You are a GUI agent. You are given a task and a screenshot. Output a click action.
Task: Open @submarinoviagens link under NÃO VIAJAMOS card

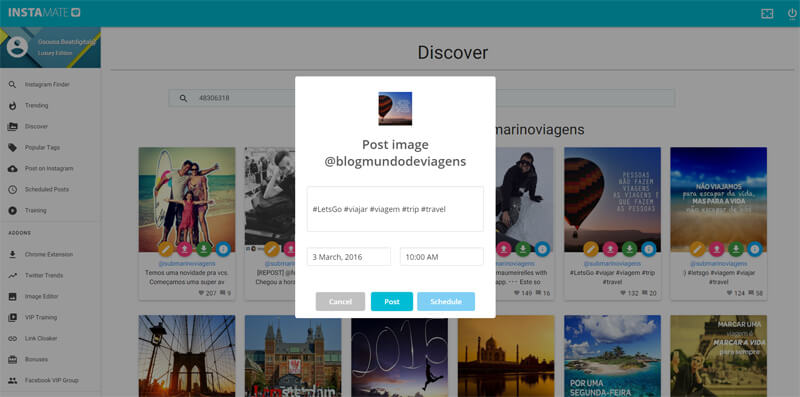click(718, 264)
